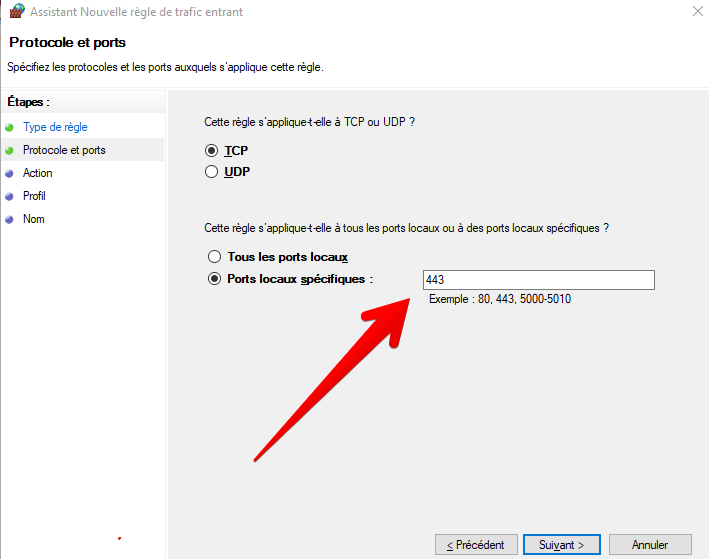Cancel the wizard with Annuler
Viewport: 709px width, 559px height.
pyautogui.click(x=650, y=545)
